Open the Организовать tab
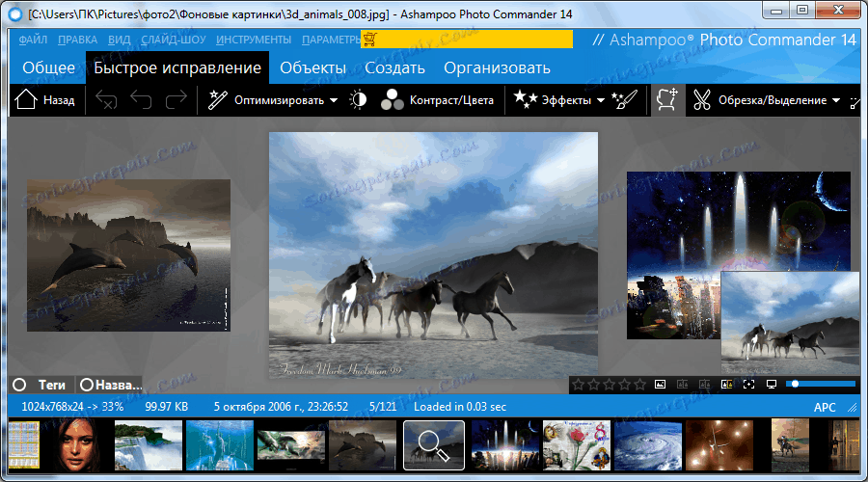The width and height of the screenshot is (868, 482). coord(497,67)
